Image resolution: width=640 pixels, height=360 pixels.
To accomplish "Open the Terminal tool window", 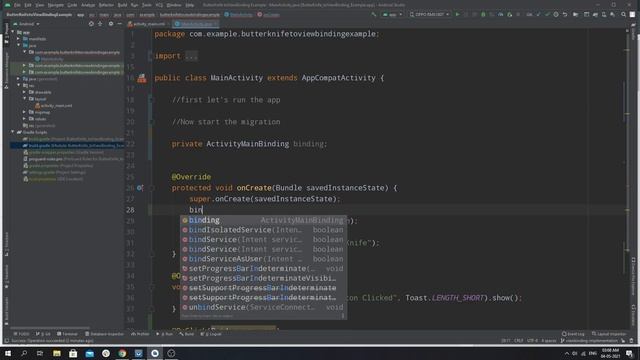I will click(x=67, y=334).
